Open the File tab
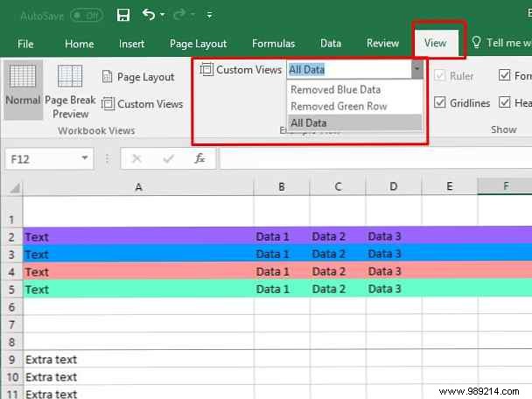Image resolution: width=532 pixels, height=399 pixels. point(25,44)
